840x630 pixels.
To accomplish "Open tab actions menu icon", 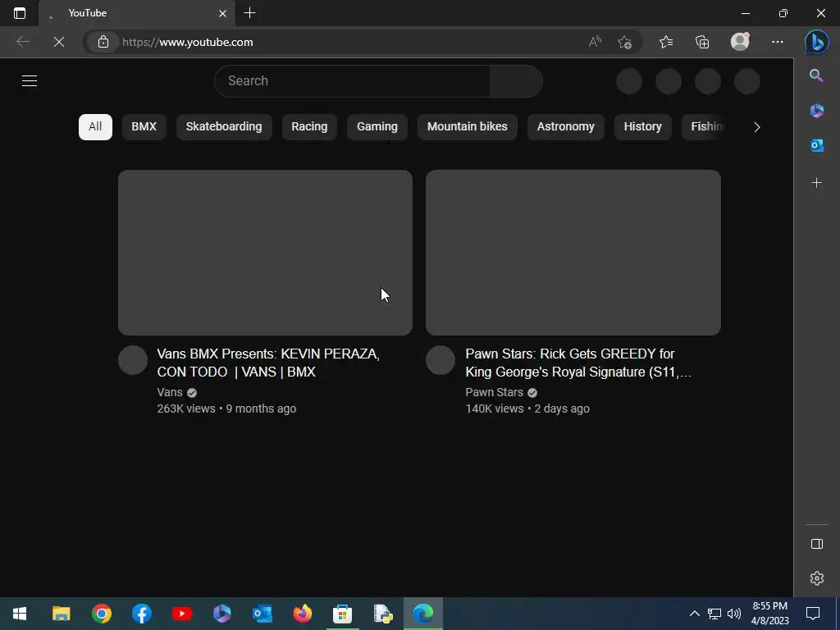I will pyautogui.click(x=20, y=13).
